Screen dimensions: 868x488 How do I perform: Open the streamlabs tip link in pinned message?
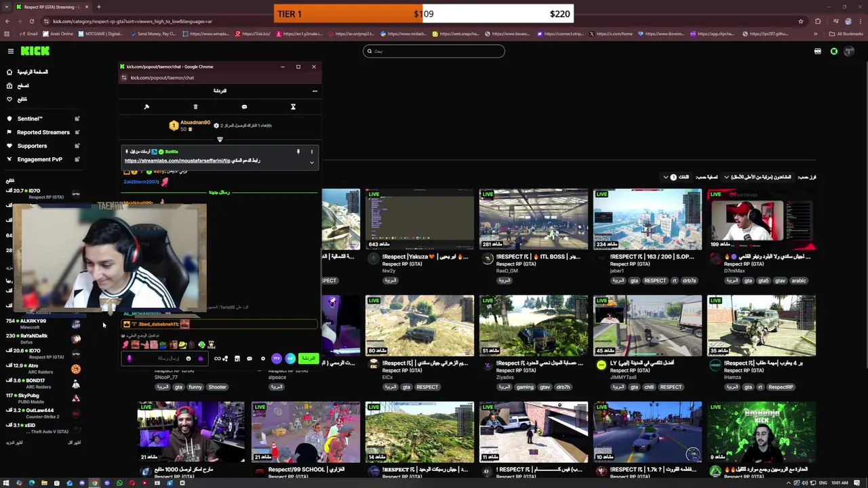click(178, 161)
